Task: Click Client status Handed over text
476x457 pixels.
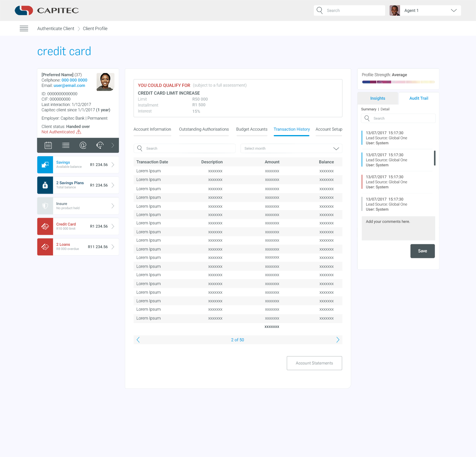Action: (x=66, y=126)
